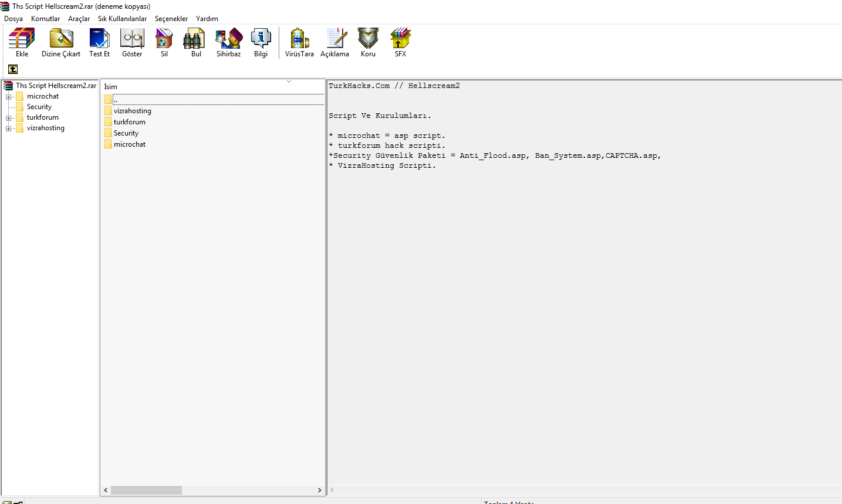842x504 pixels.
Task: Click the file list scrollbar right arrow
Action: tap(320, 490)
